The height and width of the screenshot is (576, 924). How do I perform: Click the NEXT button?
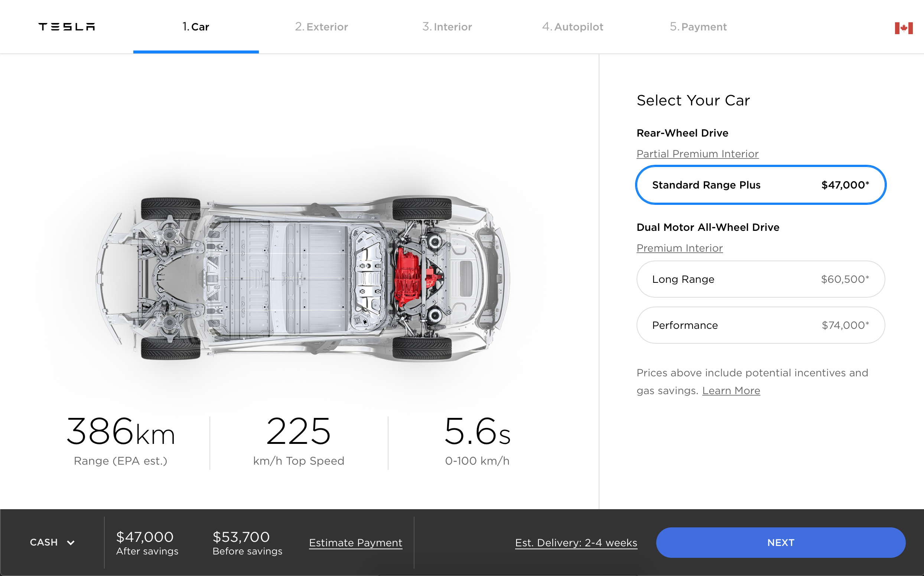[781, 543]
